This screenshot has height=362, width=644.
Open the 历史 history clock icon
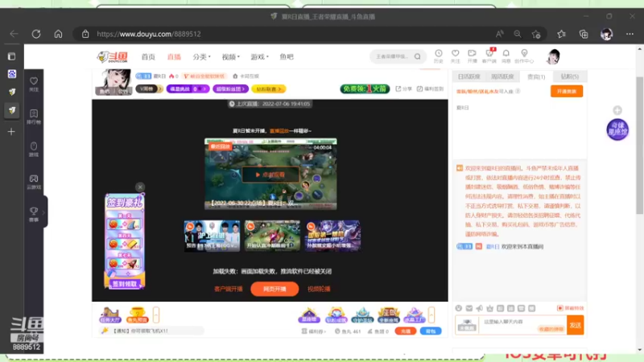(x=439, y=56)
